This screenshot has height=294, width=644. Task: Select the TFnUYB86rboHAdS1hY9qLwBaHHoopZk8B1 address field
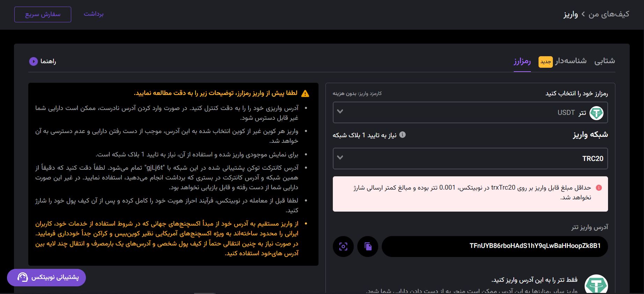click(495, 247)
